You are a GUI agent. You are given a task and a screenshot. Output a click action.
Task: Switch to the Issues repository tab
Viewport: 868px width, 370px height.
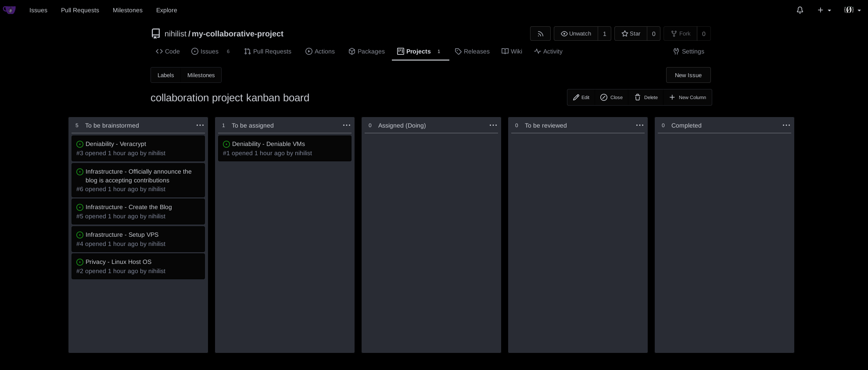[x=205, y=51]
